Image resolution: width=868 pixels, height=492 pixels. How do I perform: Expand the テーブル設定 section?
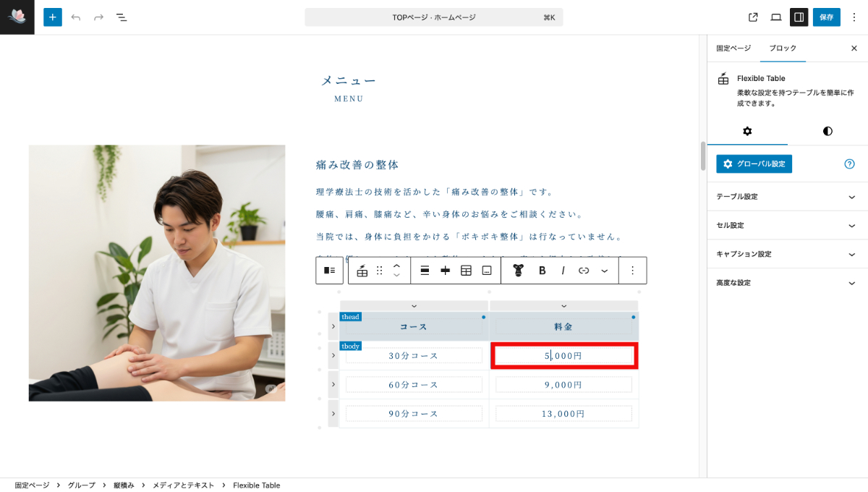click(x=787, y=196)
